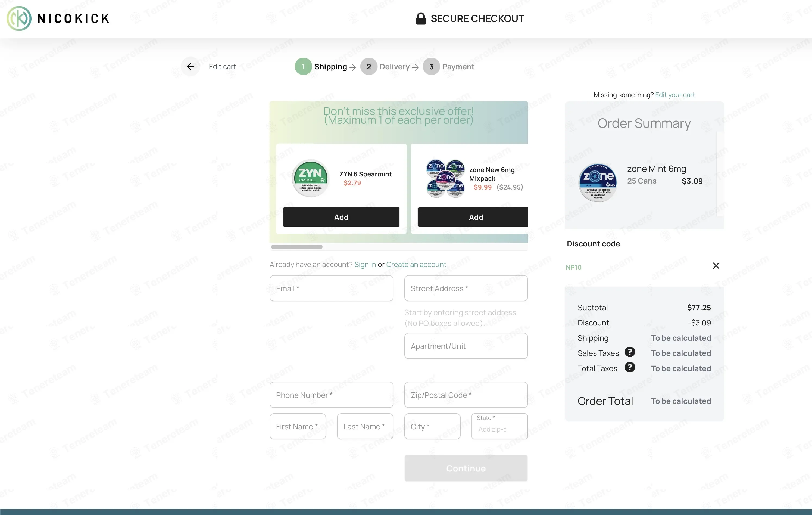The height and width of the screenshot is (515, 812).
Task: Click the NP10 discount code text
Action: pyautogui.click(x=573, y=267)
